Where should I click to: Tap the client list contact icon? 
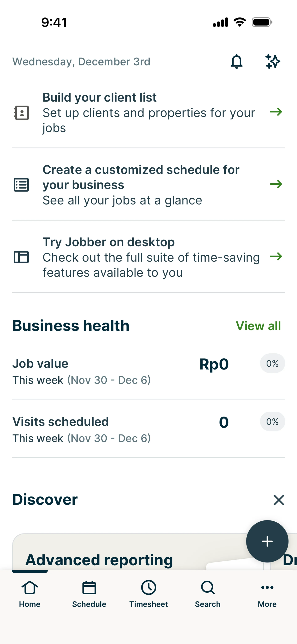click(21, 113)
